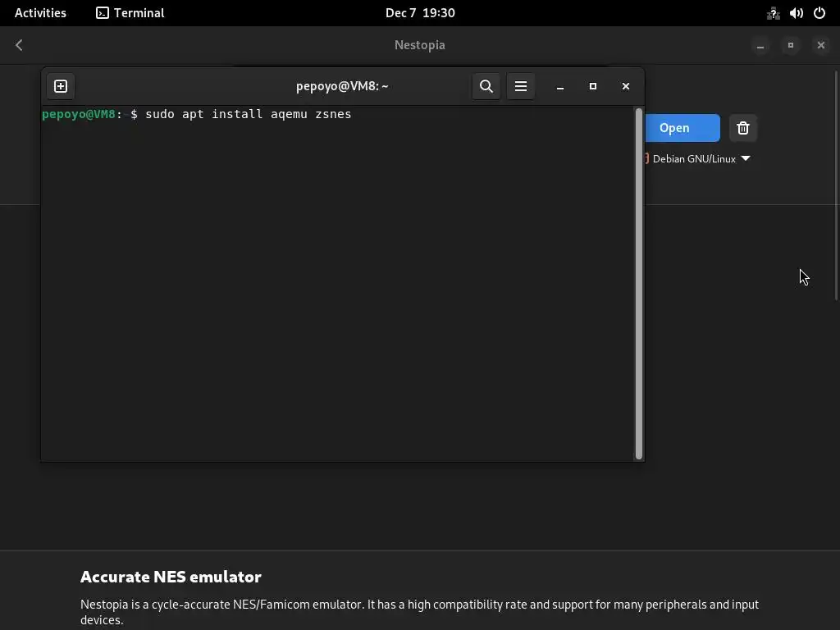
Task: Open the terminal hamburger menu
Action: [x=521, y=86]
